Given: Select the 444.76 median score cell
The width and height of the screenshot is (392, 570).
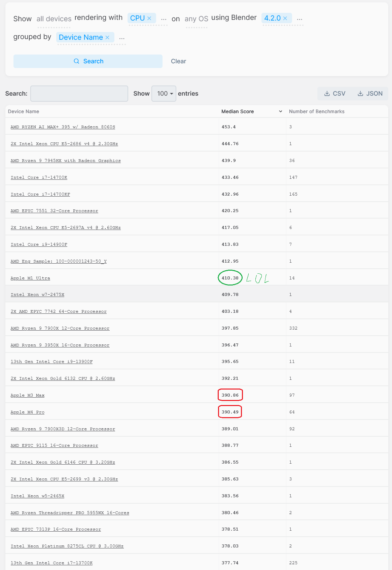Looking at the screenshot, I should 230,144.
